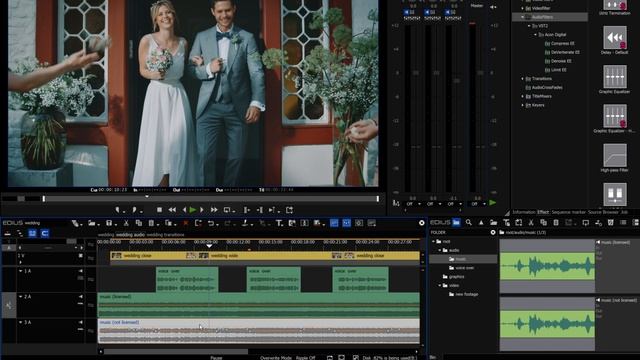Click the player position scrub bar

click(x=211, y=199)
